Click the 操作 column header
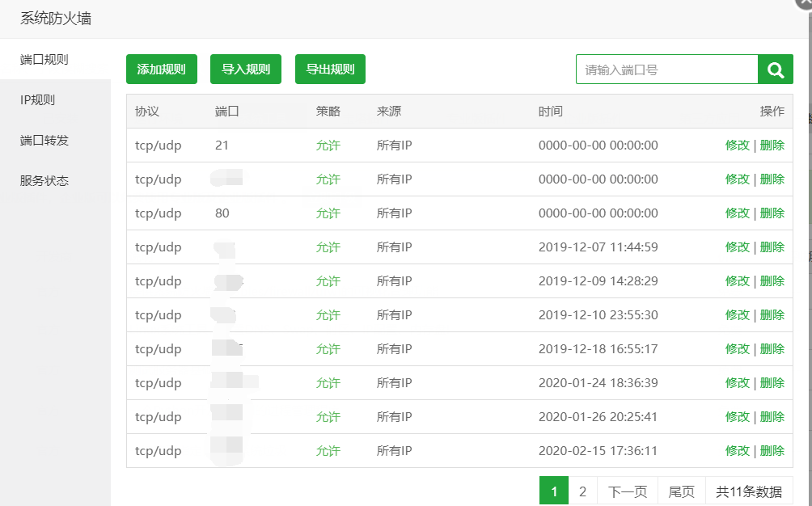Image resolution: width=812 pixels, height=506 pixels. 772,112
